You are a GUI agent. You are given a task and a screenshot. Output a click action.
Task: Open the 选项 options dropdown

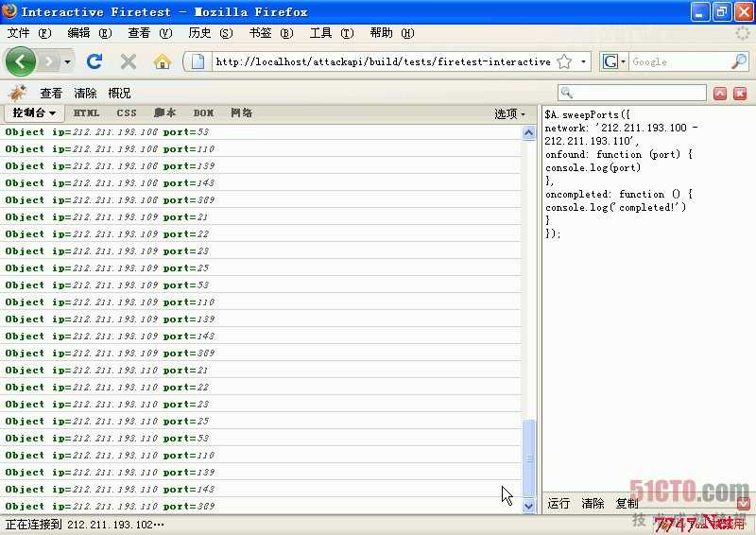pyautogui.click(x=509, y=113)
